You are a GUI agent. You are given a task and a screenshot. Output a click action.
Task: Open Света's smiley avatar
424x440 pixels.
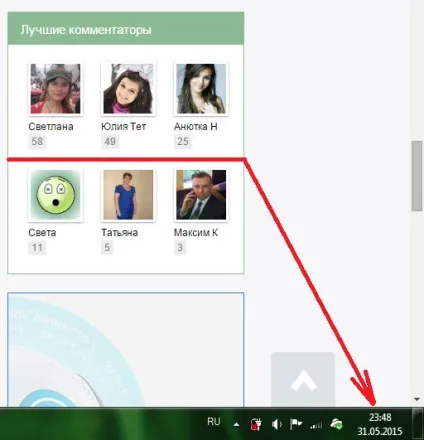coord(55,195)
